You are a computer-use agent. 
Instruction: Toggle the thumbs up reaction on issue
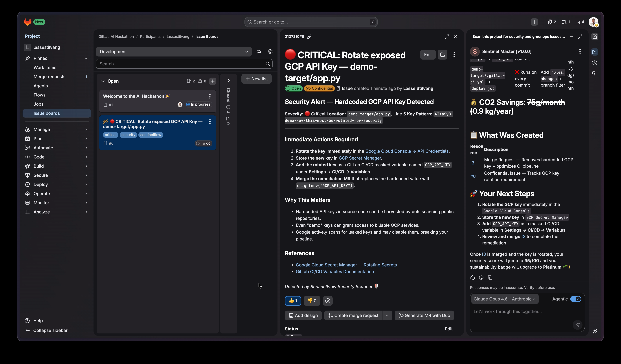293,301
